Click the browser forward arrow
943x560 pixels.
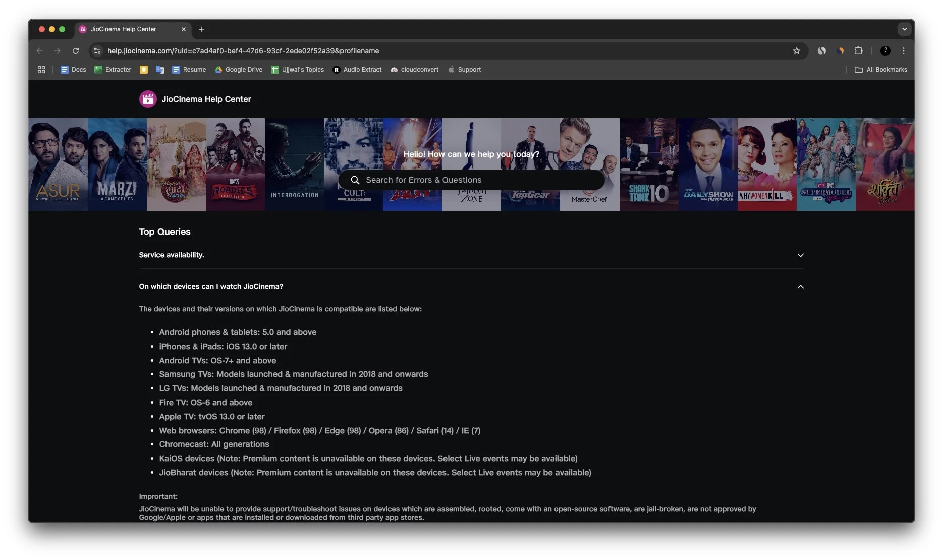tap(58, 51)
